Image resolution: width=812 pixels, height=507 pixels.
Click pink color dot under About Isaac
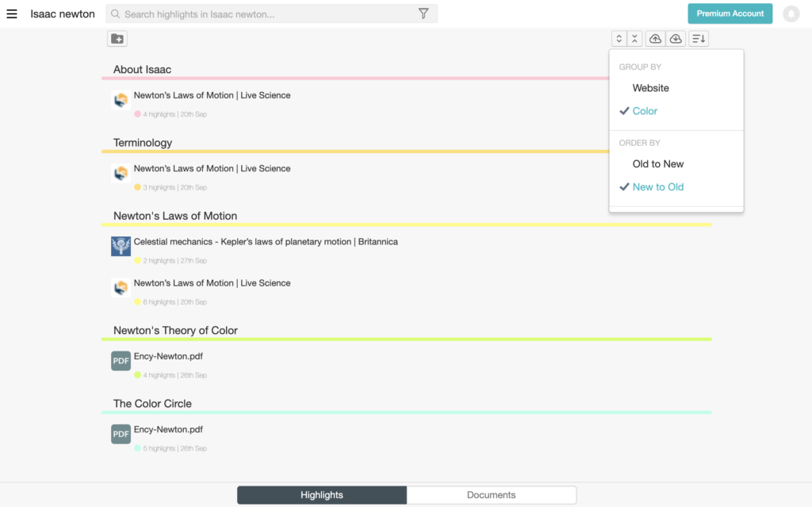click(x=137, y=114)
